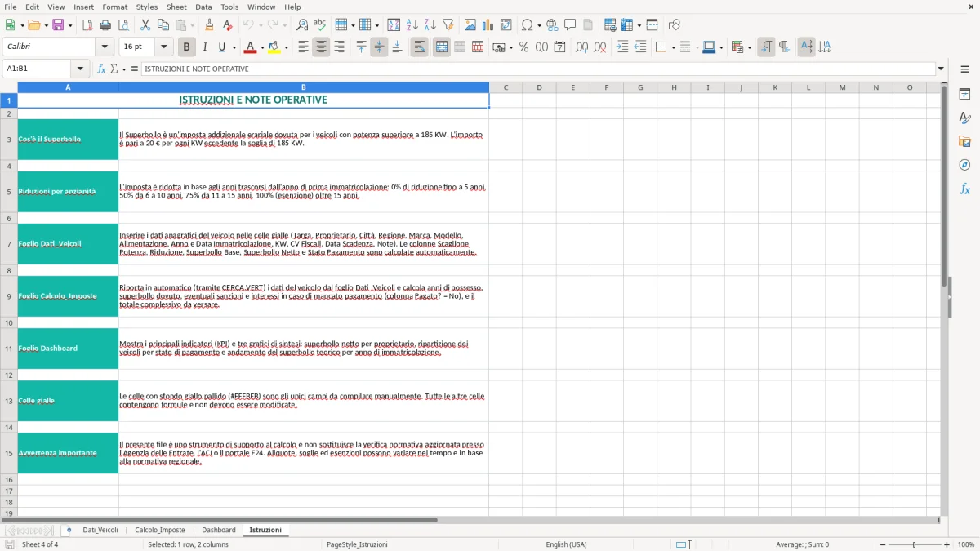Click the Format as Percent icon
980x551 pixels.
pos(523,47)
